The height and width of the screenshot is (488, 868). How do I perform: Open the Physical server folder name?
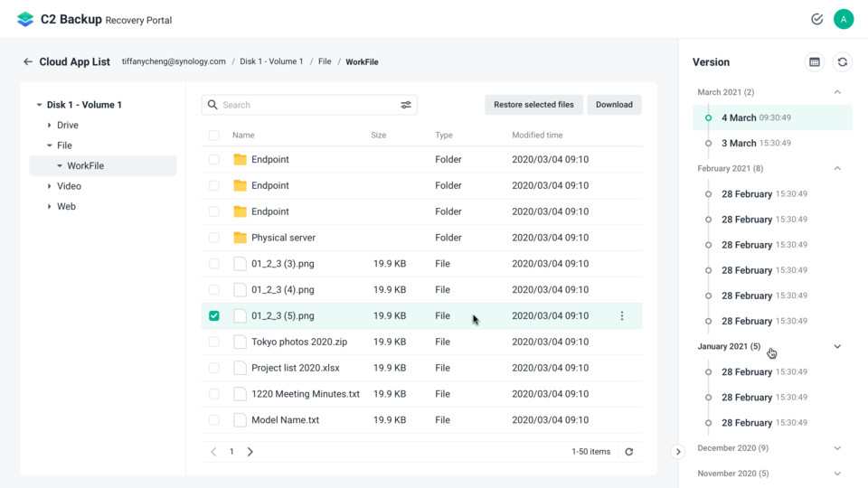283,238
